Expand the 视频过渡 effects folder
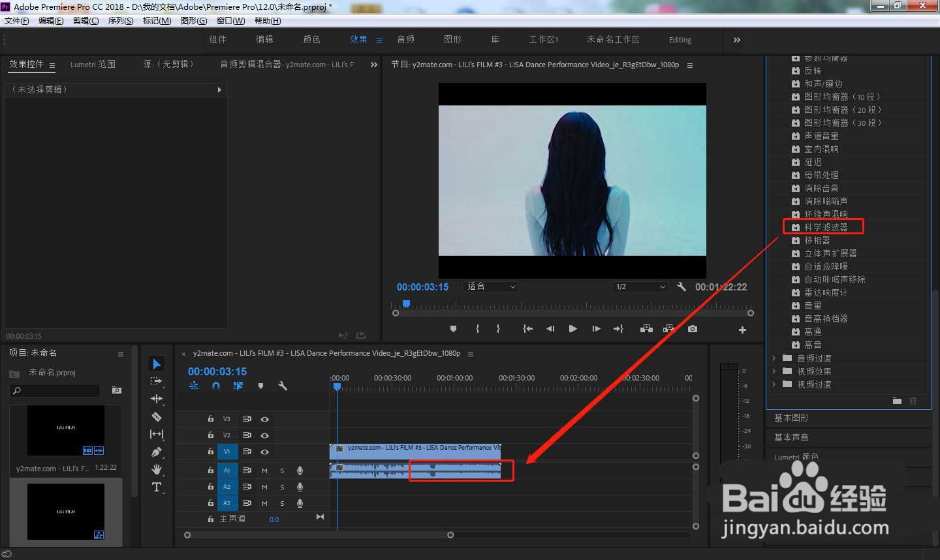 point(774,384)
